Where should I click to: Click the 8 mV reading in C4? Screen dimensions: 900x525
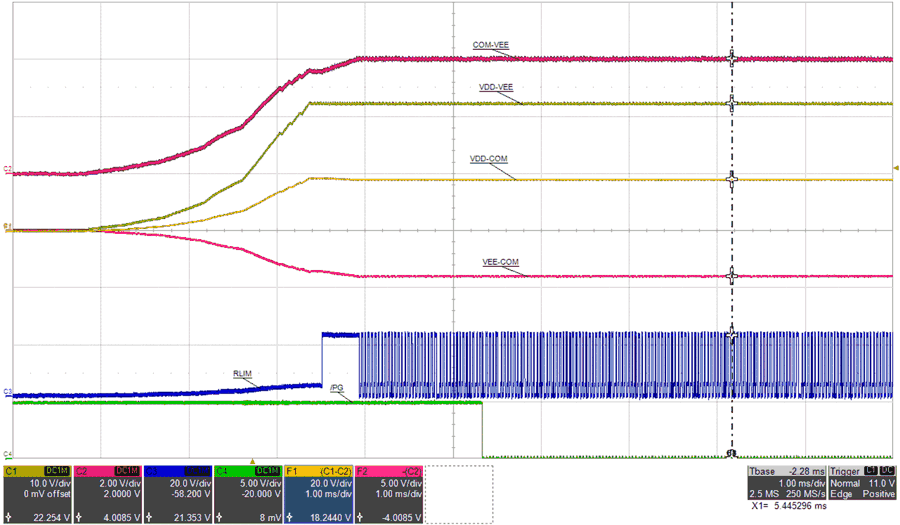tap(270, 518)
